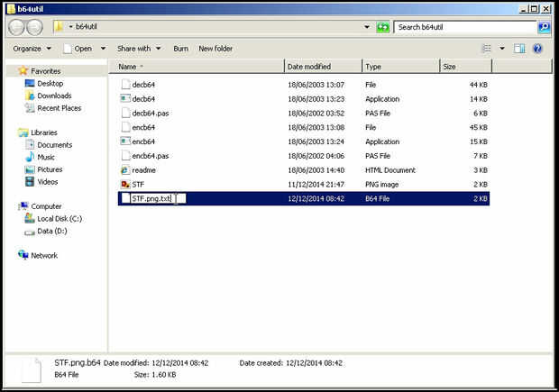Viewport: 559px width, 392px height.
Task: Click the B64 File type cell
Action: [377, 198]
